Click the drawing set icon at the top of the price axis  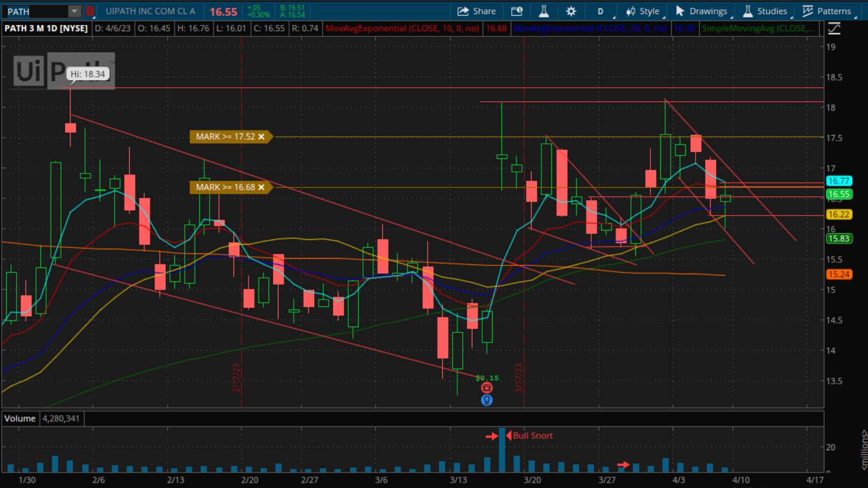834,29
